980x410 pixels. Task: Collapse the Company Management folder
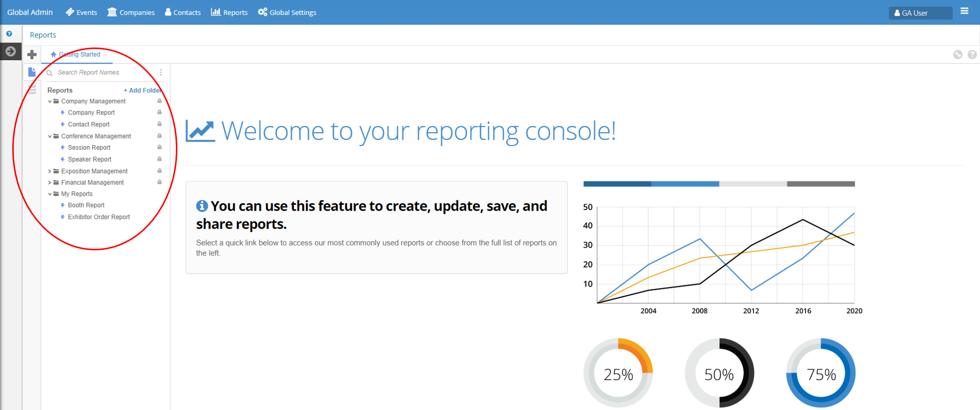50,101
